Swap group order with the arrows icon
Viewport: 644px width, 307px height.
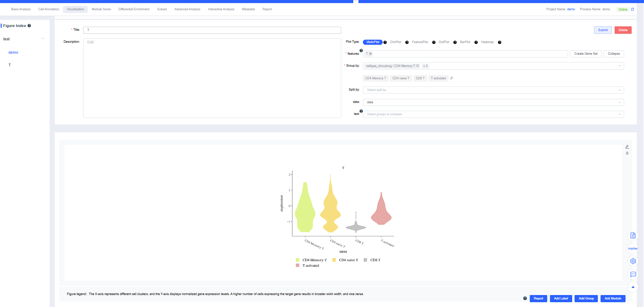(451, 78)
